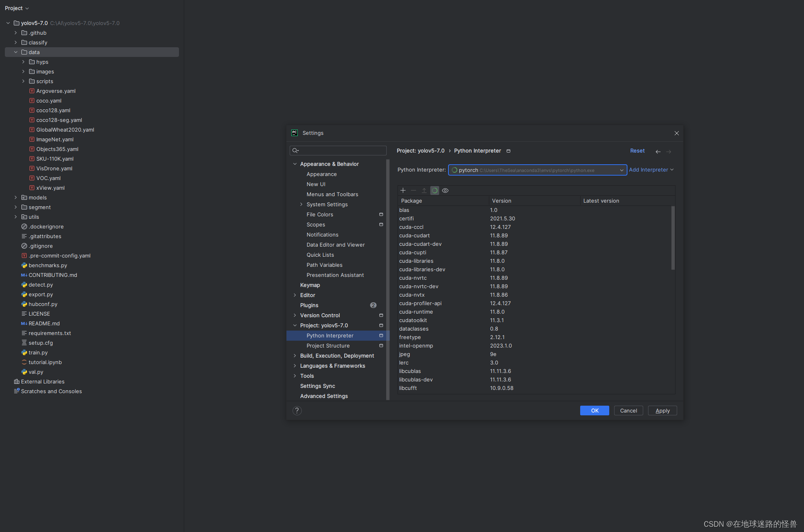Click the uninstall package minus icon
This screenshot has height=532, width=804.
(413, 191)
